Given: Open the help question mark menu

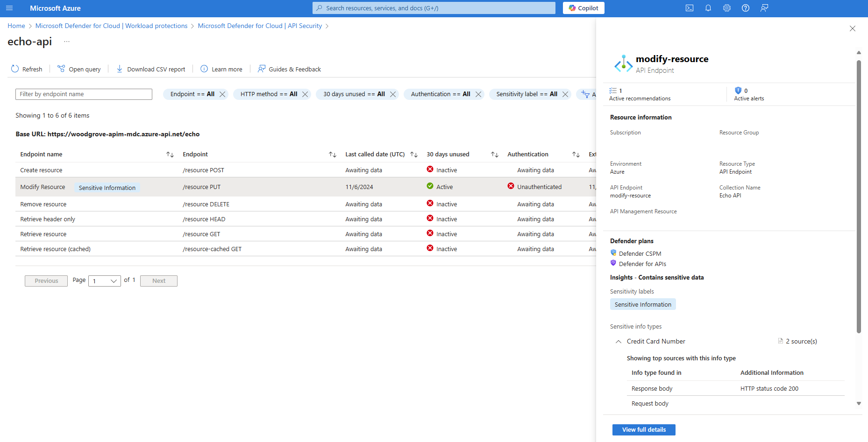Looking at the screenshot, I should point(746,8).
